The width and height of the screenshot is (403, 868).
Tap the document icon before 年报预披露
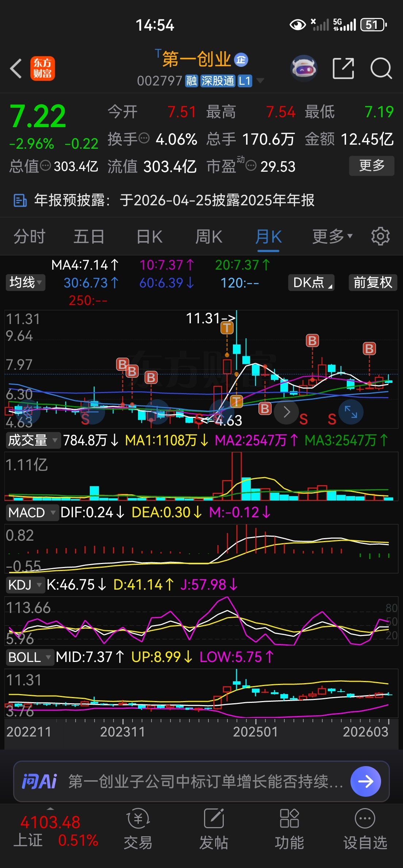20,200
